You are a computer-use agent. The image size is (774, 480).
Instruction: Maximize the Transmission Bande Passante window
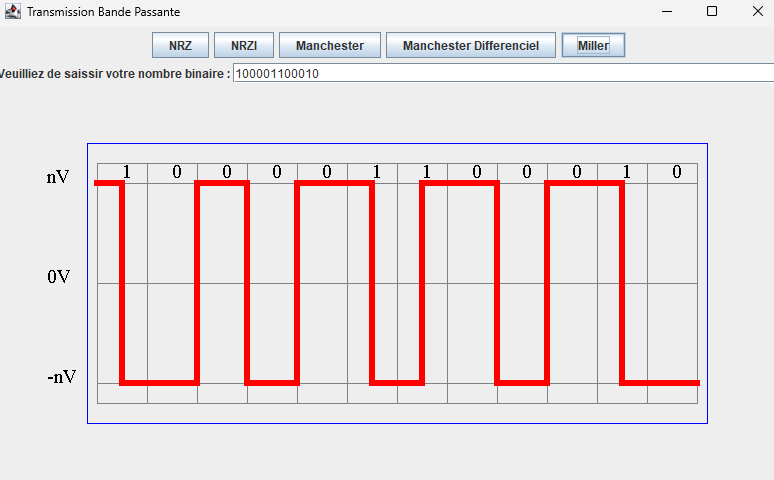(x=712, y=11)
